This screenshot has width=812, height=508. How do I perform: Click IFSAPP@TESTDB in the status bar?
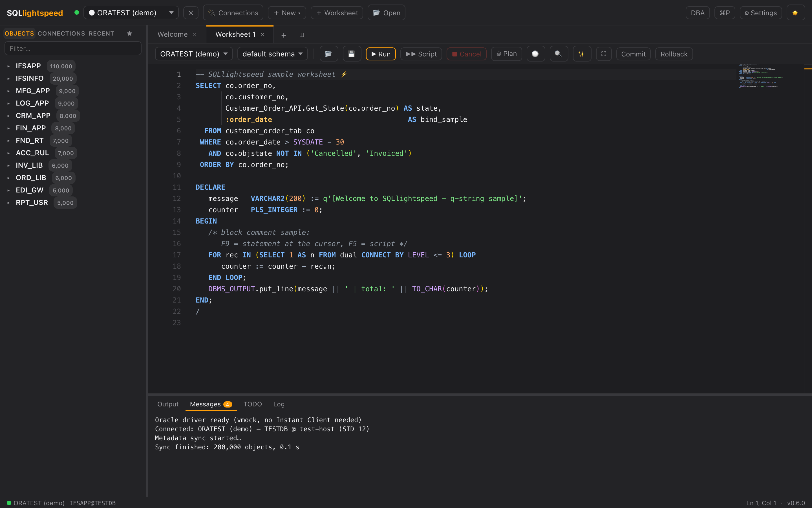[x=92, y=503]
